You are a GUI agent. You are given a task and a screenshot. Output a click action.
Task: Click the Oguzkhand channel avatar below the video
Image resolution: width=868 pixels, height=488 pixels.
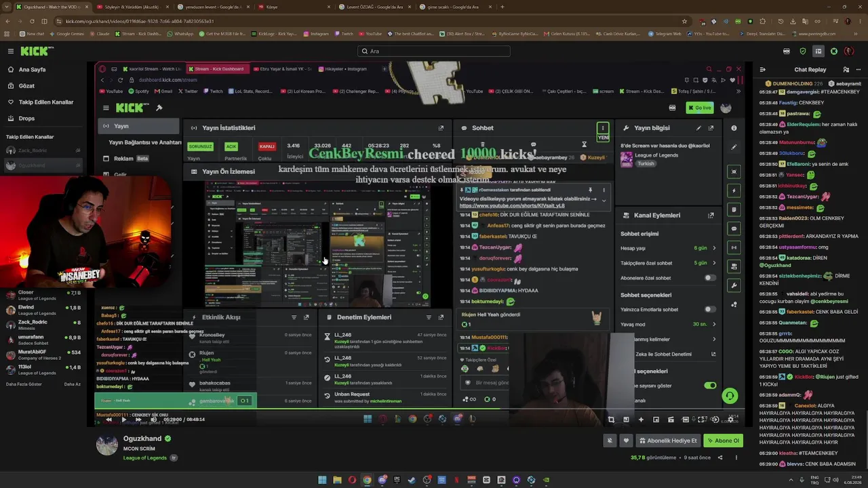[x=107, y=445]
